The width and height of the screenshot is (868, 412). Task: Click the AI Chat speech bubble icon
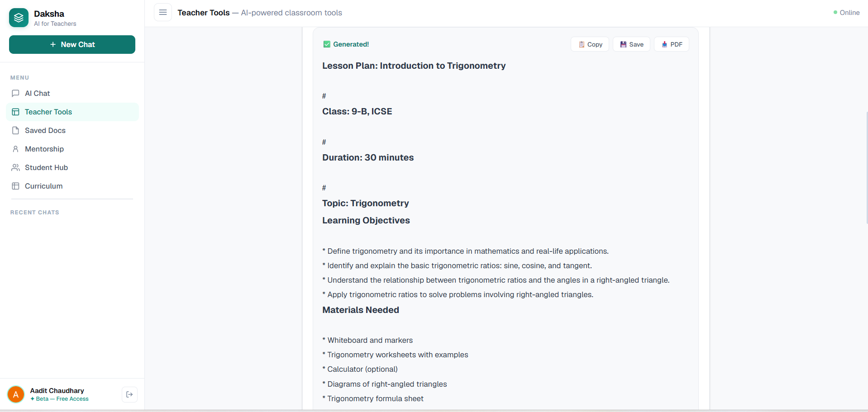coord(15,93)
